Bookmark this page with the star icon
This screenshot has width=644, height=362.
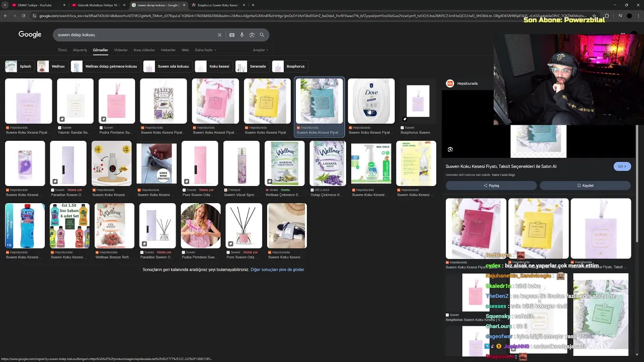pyautogui.click(x=594, y=16)
